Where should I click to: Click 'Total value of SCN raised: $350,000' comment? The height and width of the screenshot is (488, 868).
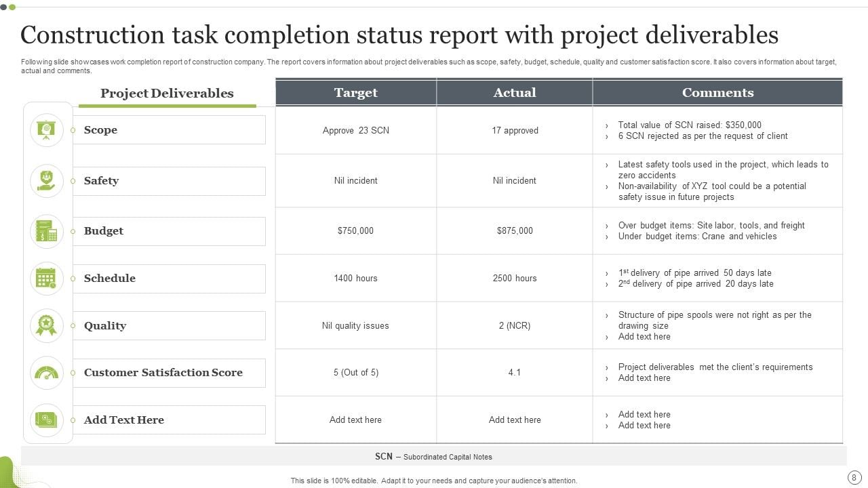point(690,125)
